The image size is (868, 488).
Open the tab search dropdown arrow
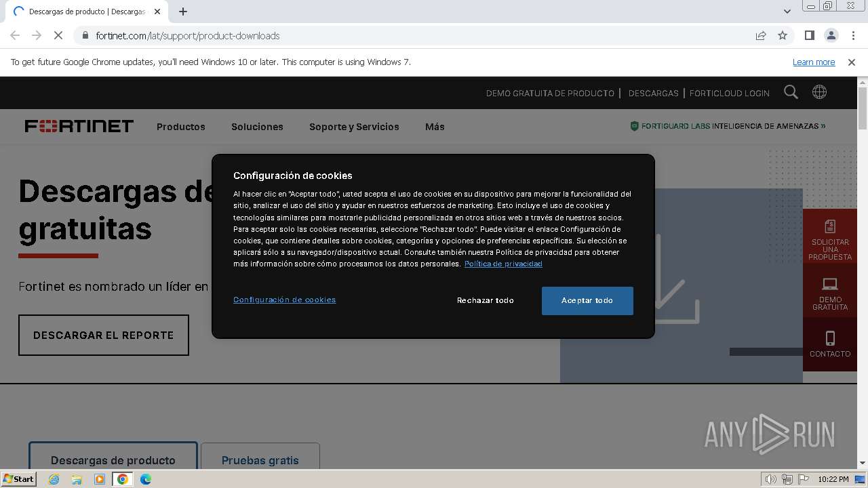point(787,12)
